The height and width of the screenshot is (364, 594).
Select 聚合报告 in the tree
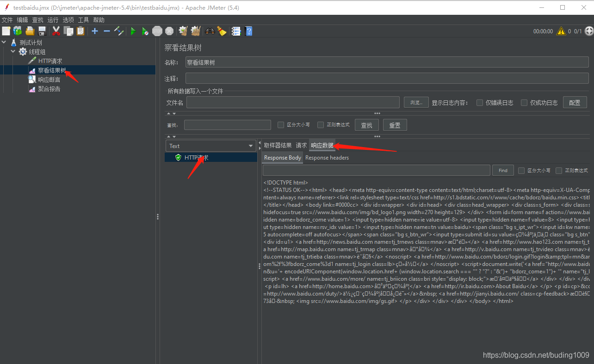[49, 89]
